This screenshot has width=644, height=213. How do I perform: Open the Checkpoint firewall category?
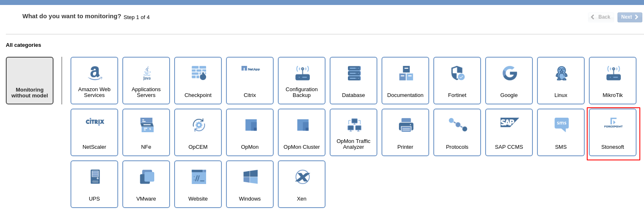[x=198, y=80]
